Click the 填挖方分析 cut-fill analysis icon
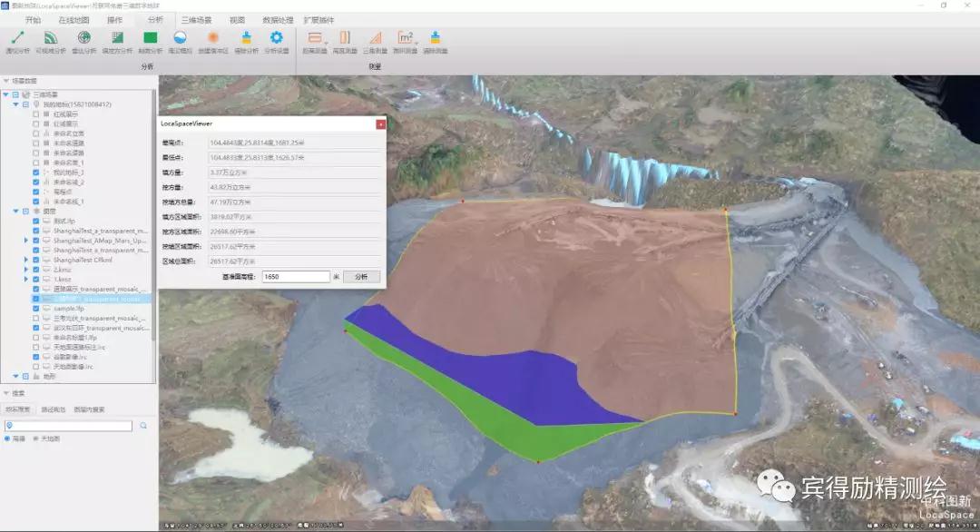 click(x=117, y=38)
